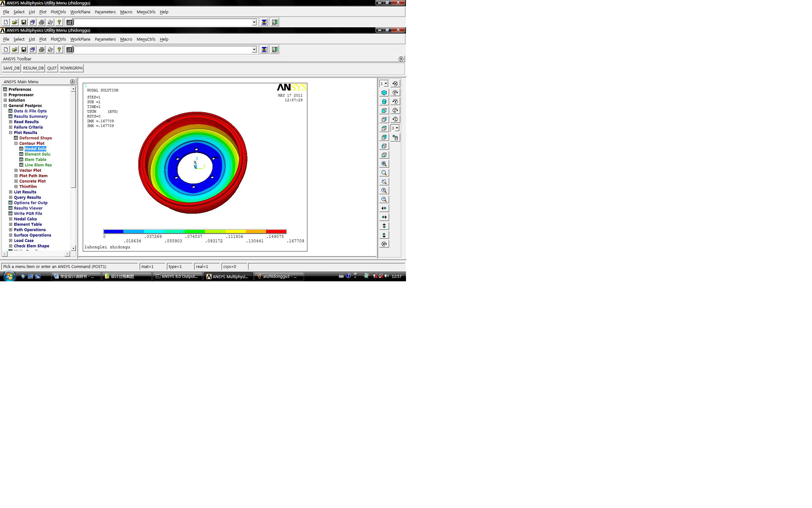Pan model left with left-arrow cube icon
The image size is (812, 508).
[384, 208]
